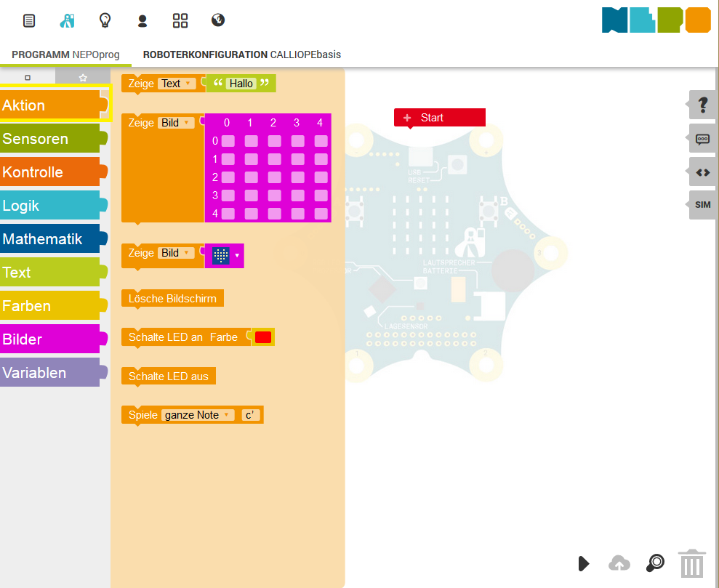Select the Sensoren category
This screenshot has height=588, width=719.
coord(50,138)
